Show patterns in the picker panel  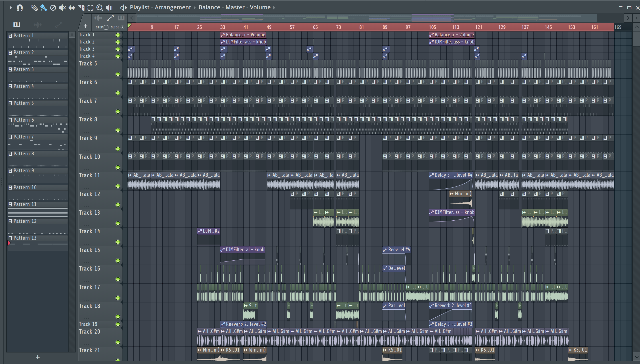[17, 24]
